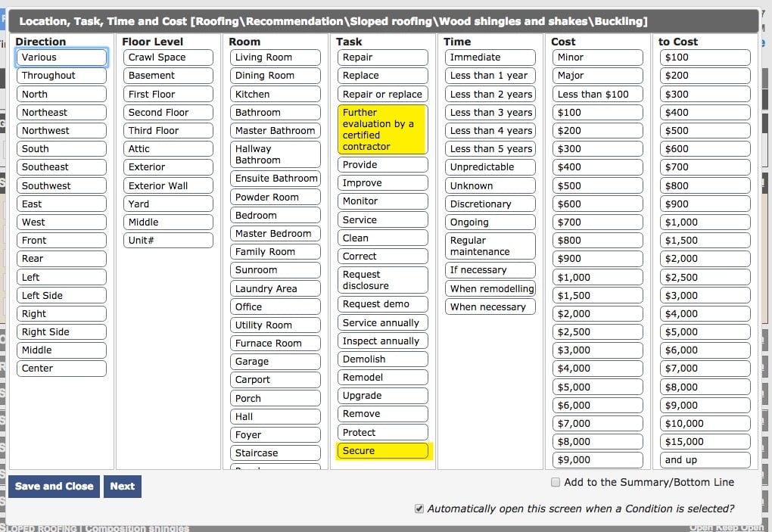Click the Save and Close button
Image resolution: width=772 pixels, height=532 pixels.
[54, 487]
